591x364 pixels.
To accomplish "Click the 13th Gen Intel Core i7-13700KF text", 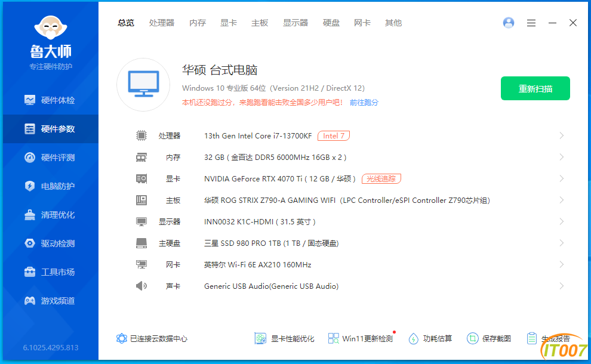I will [258, 135].
